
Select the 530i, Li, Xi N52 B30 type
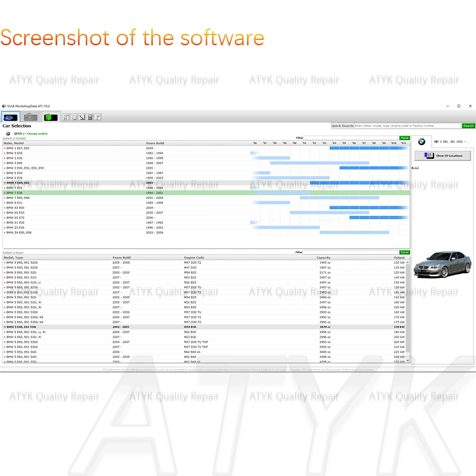[204, 332]
